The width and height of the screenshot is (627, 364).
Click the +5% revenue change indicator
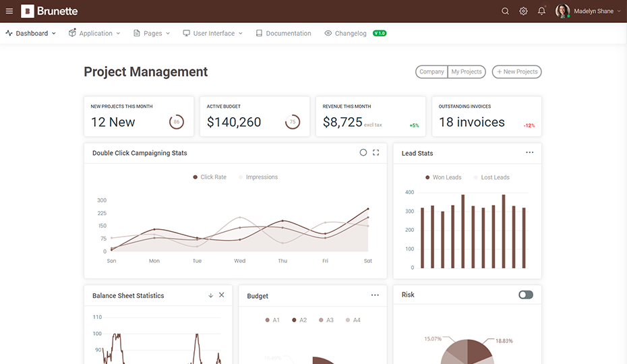click(414, 125)
